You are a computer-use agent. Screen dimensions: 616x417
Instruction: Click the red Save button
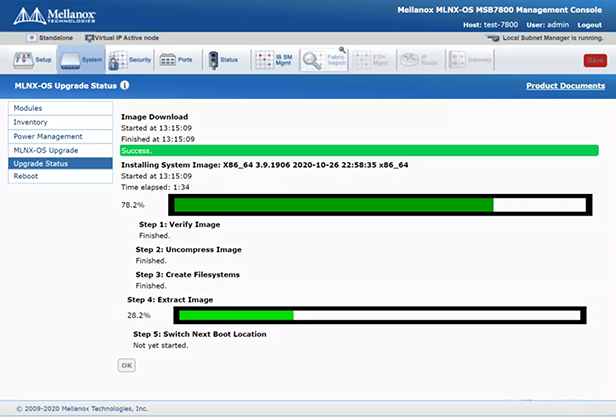595,60
